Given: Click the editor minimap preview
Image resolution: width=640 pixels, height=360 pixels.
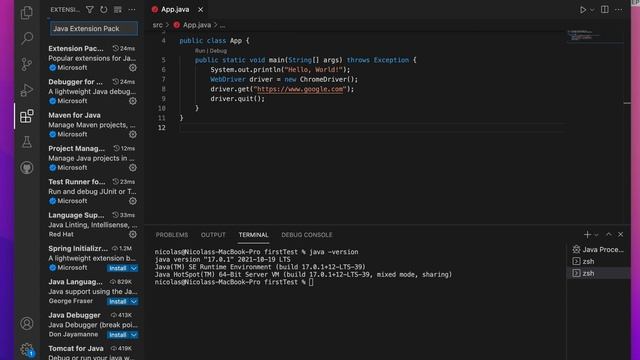Looking at the screenshot, I should pos(595,36).
